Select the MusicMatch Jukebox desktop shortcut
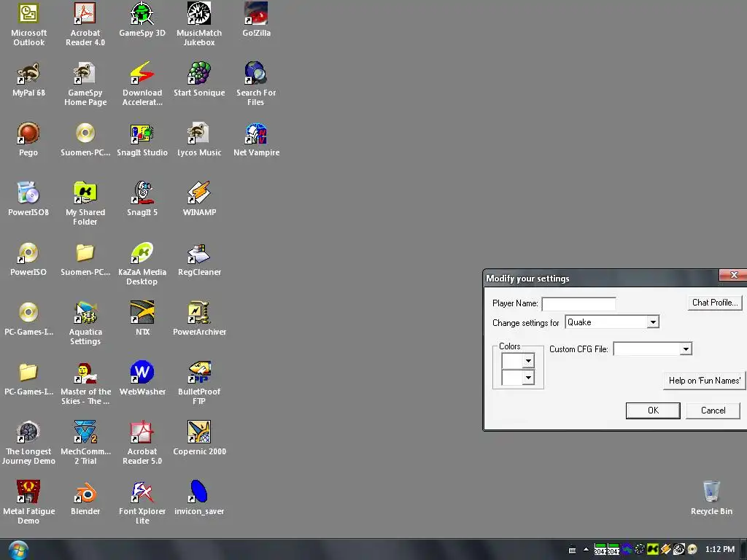The height and width of the screenshot is (560, 747). pyautogui.click(x=199, y=14)
